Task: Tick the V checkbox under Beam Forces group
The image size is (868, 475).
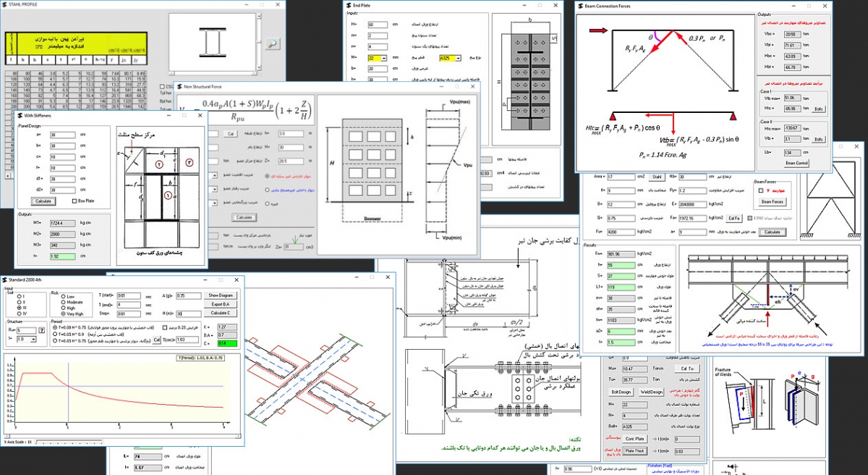Action: [761, 190]
